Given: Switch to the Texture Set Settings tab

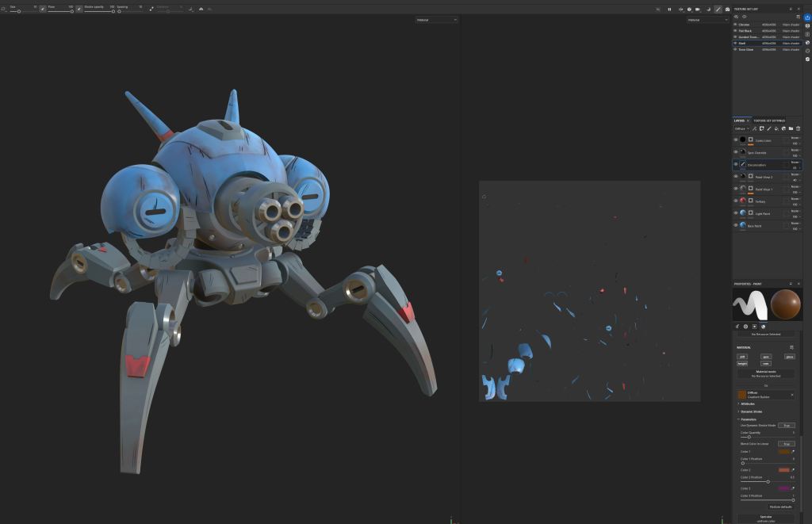Looking at the screenshot, I should [768, 120].
